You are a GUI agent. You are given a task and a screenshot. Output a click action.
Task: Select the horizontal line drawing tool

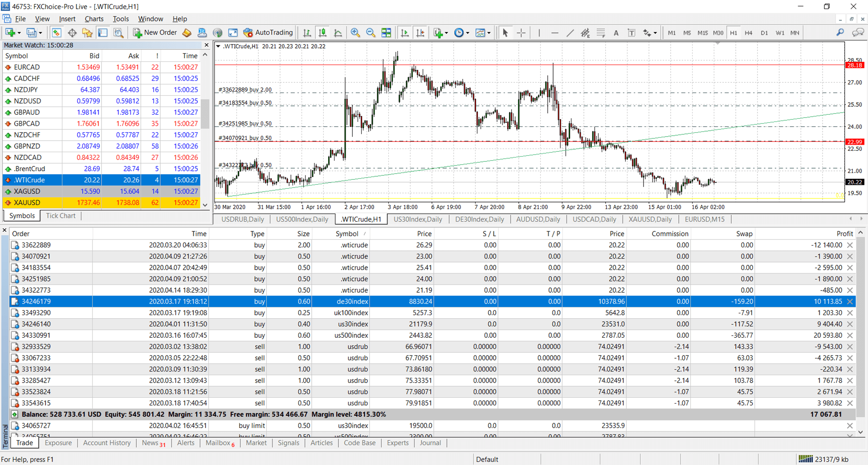[x=554, y=32]
